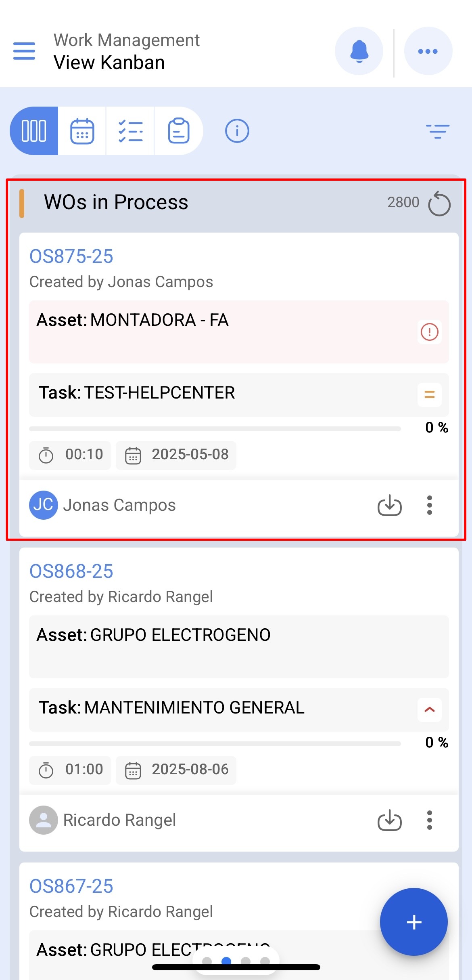The width and height of the screenshot is (472, 980).
Task: Open more options for OS875-25 card
Action: click(x=430, y=505)
